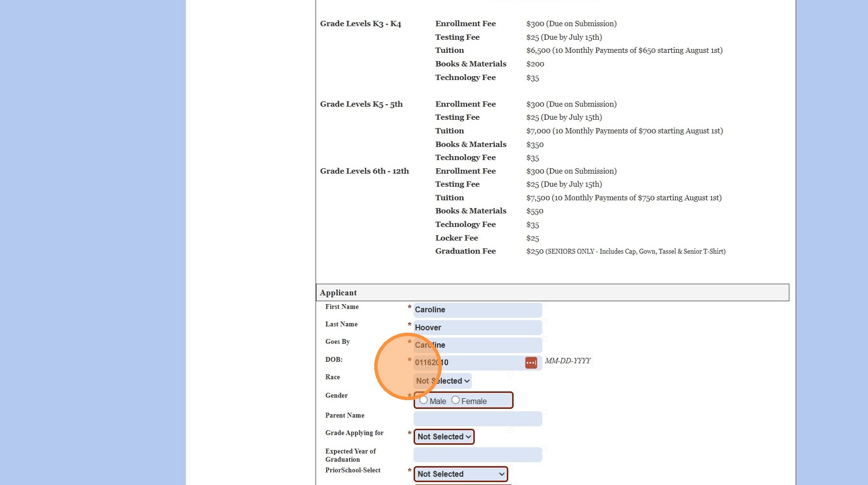Click the Grade Levels K5 - 5th heading
868x485 pixels.
tap(361, 104)
